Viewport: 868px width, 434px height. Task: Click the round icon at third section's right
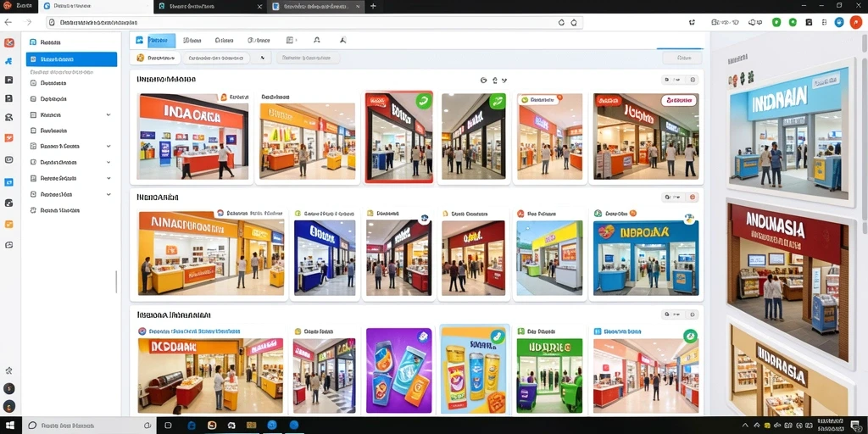click(x=693, y=314)
